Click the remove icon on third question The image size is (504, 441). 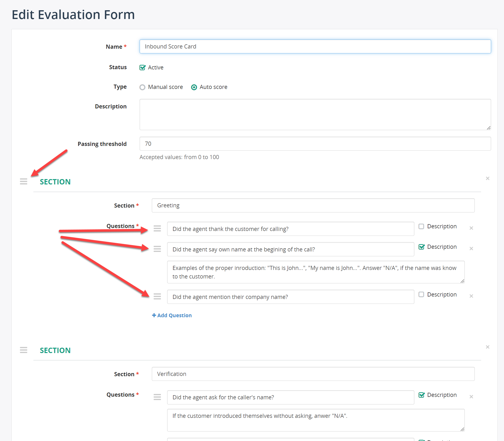pyautogui.click(x=471, y=297)
